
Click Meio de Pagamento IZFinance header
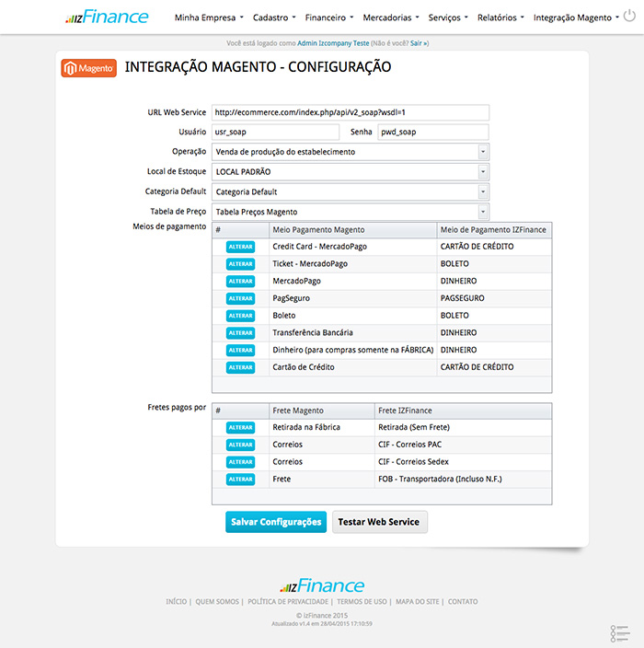coord(494,230)
